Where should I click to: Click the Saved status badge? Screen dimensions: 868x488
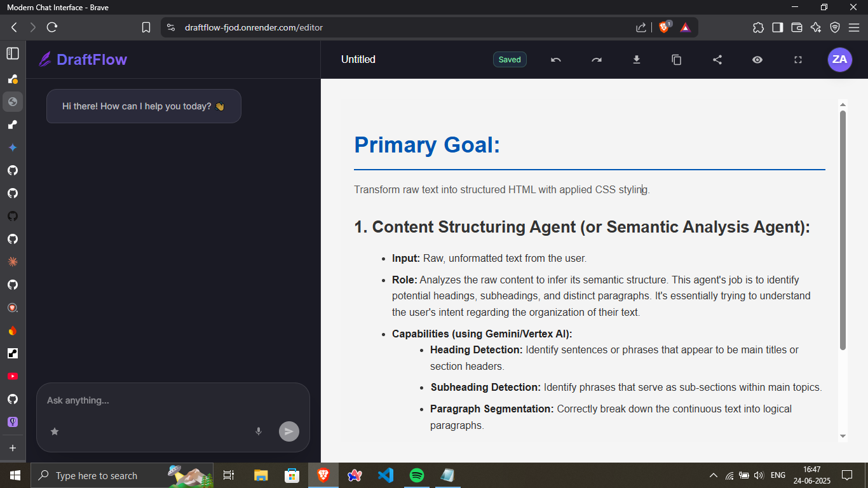tap(510, 60)
